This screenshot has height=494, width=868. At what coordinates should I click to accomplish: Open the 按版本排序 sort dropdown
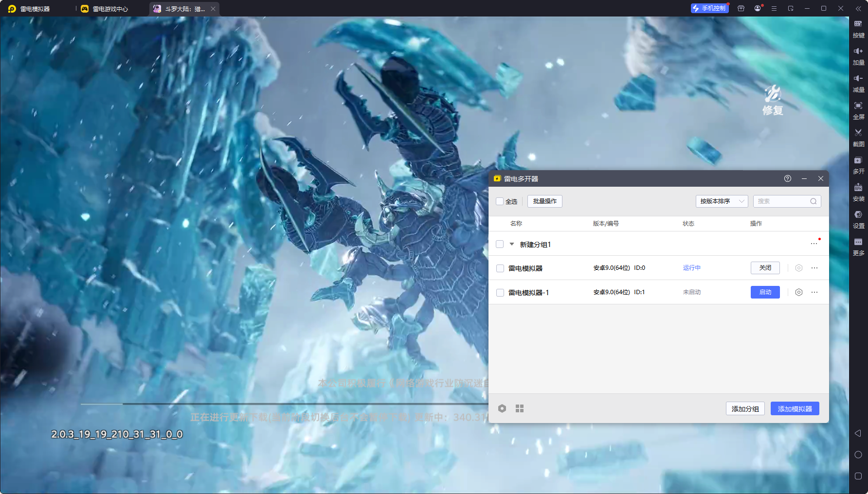[x=722, y=201]
